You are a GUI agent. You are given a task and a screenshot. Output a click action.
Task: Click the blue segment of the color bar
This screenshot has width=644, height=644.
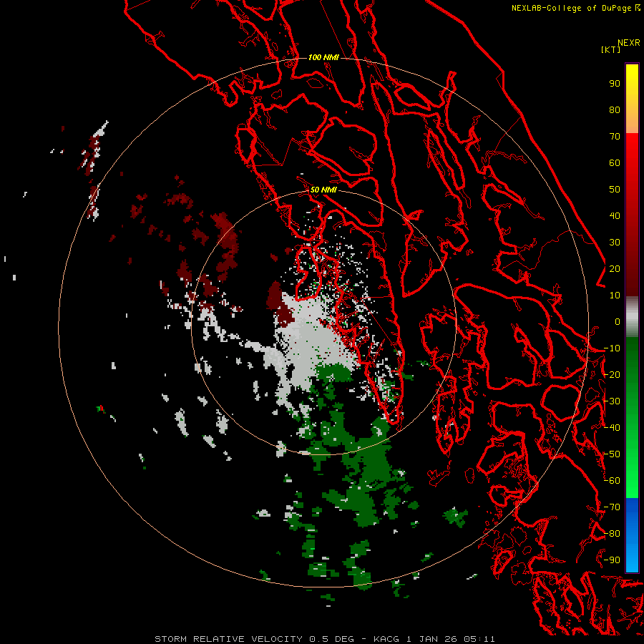click(632, 535)
